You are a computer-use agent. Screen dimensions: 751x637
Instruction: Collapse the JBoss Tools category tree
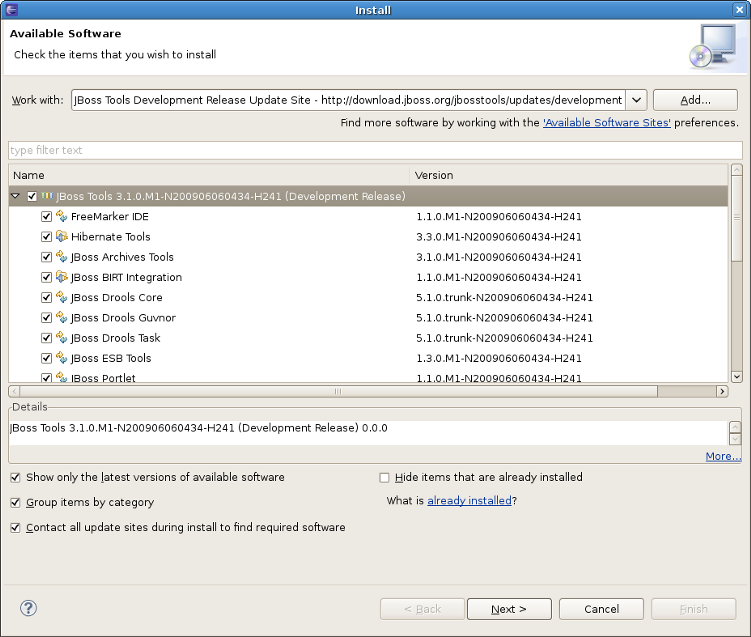coord(15,196)
